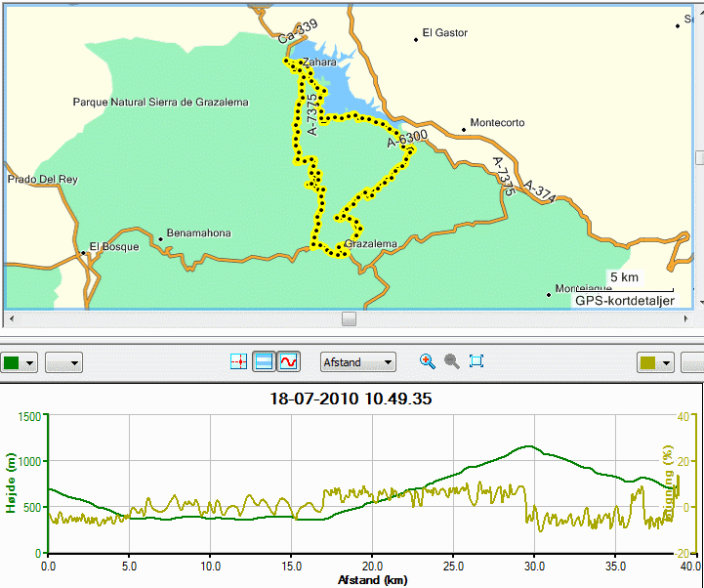The width and height of the screenshot is (704, 588).
Task: Click the Benamahona town label
Action: pos(198,233)
